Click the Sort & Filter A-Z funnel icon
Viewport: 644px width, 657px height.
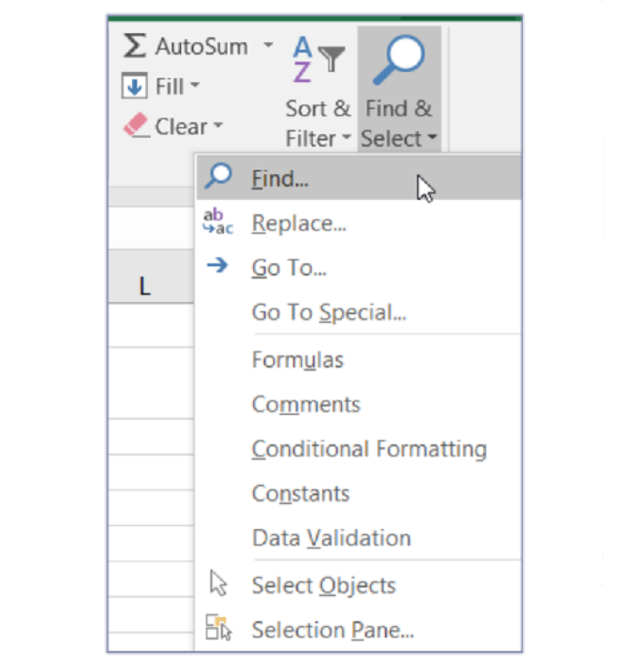pos(317,60)
